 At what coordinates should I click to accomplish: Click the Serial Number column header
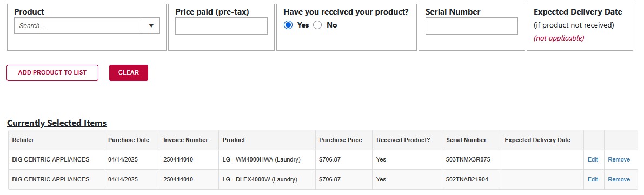tap(466, 140)
